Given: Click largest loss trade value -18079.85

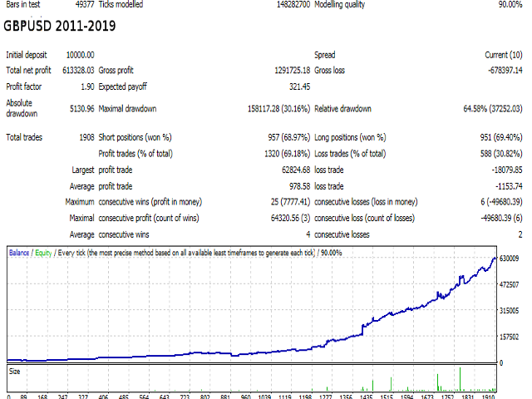Looking at the screenshot, I should tap(507, 170).
